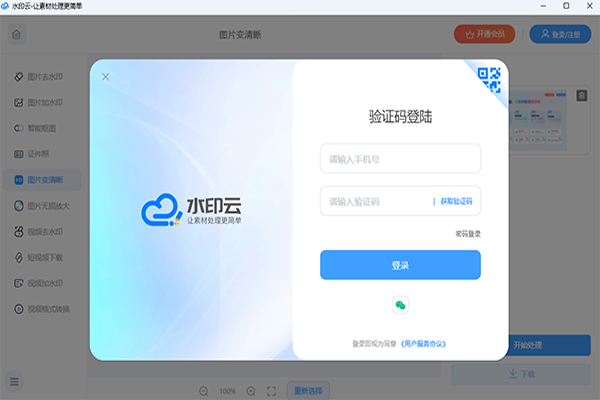Open 智能抠图 from the sidebar

[39, 129]
